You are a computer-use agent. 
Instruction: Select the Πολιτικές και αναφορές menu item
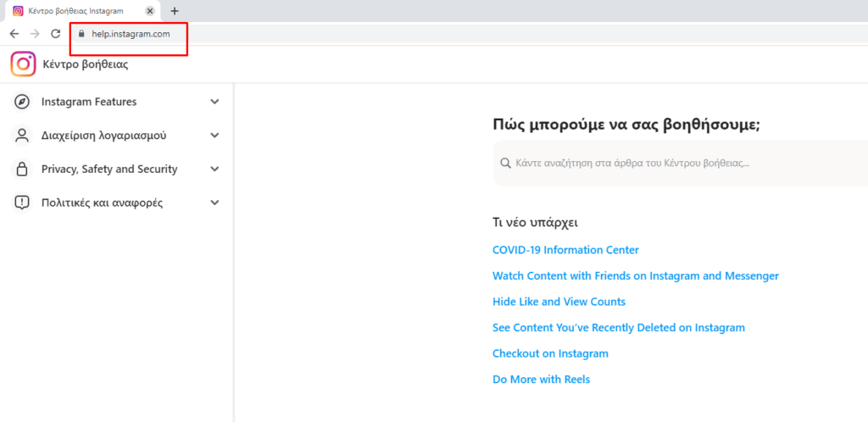[116, 203]
